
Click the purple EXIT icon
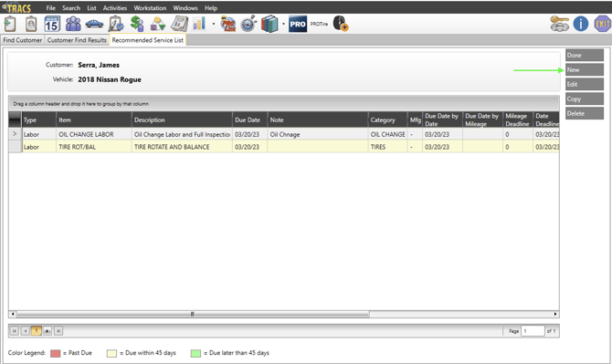click(x=602, y=24)
